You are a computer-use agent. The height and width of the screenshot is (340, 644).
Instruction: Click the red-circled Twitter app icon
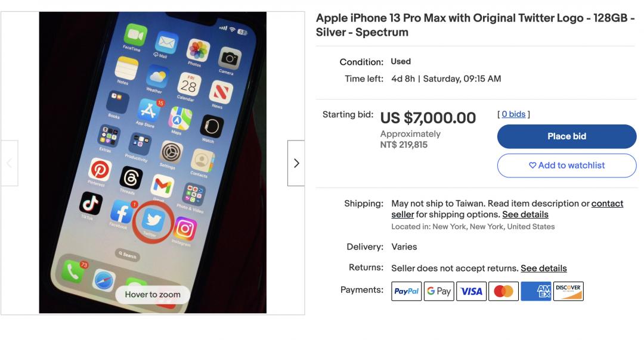coord(153,221)
